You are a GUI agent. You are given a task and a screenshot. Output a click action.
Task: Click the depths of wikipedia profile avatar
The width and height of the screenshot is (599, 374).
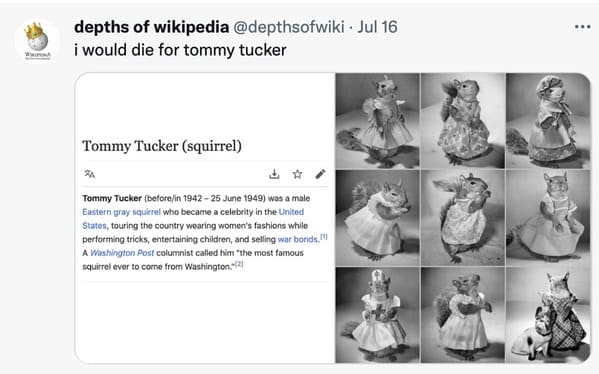[37, 41]
